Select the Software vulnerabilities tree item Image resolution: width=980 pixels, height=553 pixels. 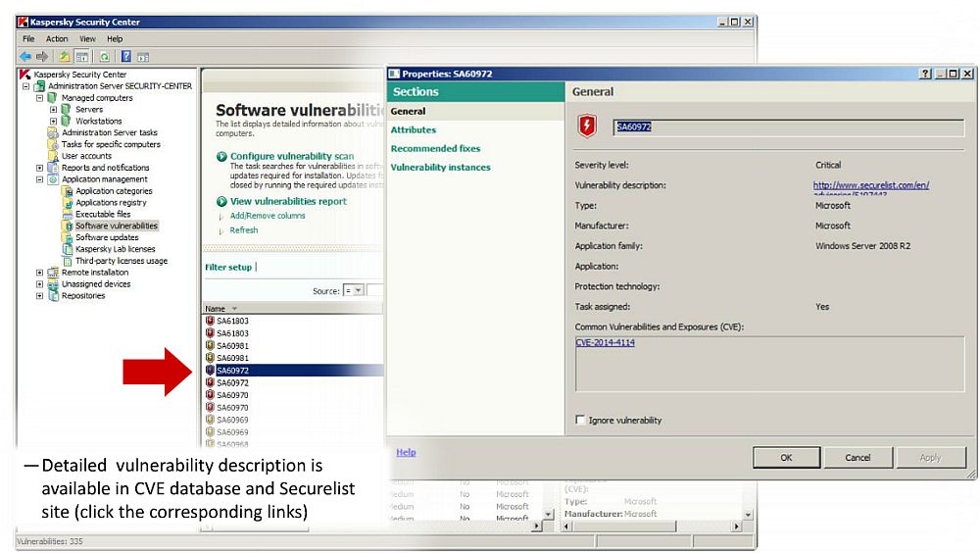(x=117, y=226)
